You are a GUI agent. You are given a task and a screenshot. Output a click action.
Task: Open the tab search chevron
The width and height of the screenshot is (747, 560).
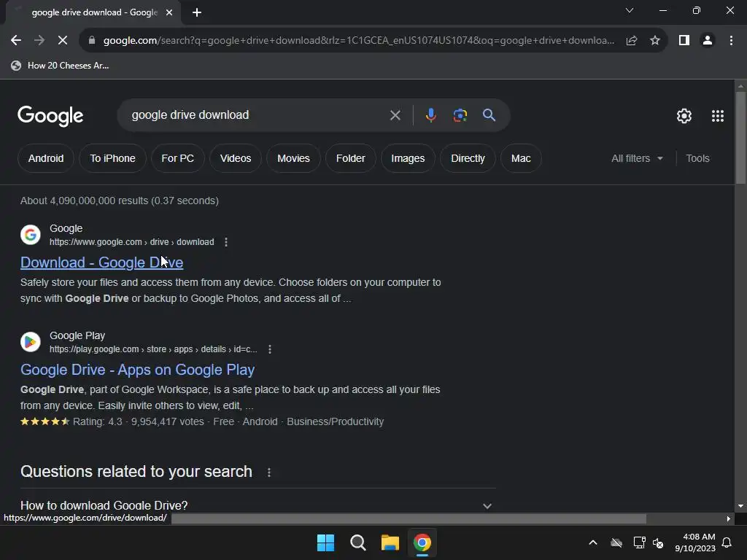[x=630, y=10]
